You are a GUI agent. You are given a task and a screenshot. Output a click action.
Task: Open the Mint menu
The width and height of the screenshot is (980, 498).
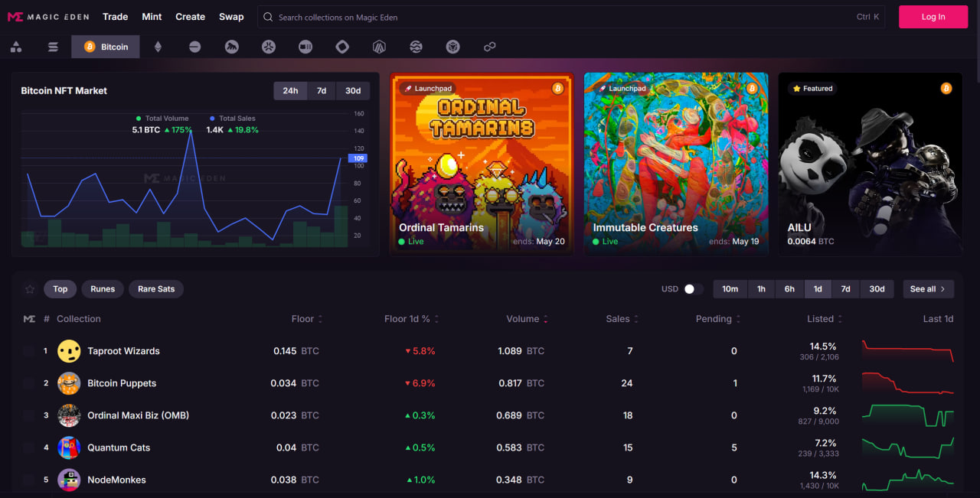pos(152,17)
